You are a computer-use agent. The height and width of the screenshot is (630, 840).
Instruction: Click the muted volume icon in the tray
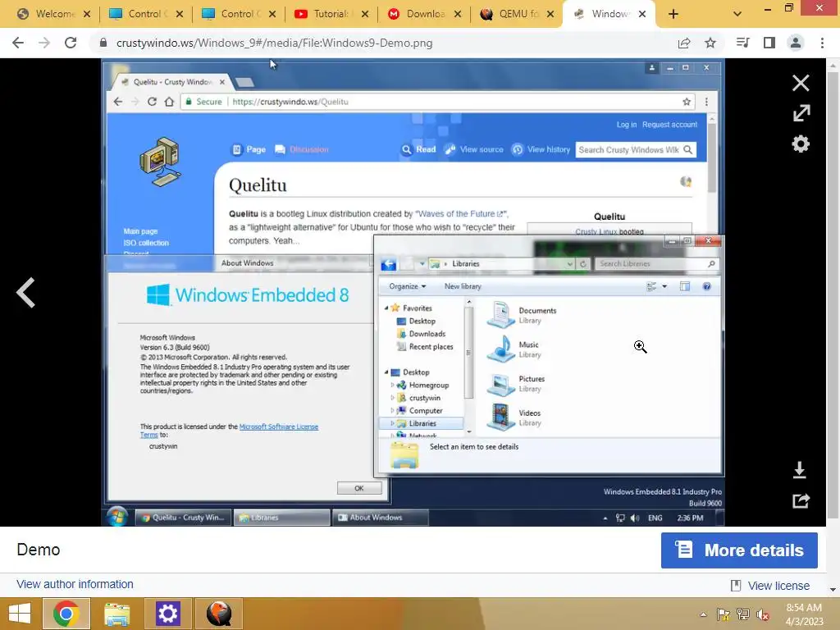pyautogui.click(x=763, y=614)
